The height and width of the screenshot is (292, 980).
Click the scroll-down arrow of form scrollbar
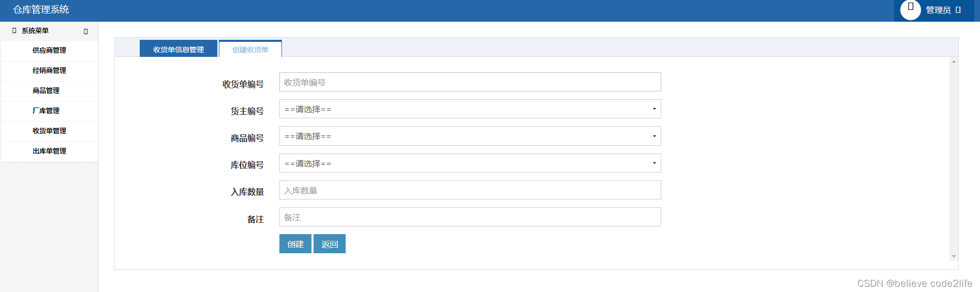[954, 256]
